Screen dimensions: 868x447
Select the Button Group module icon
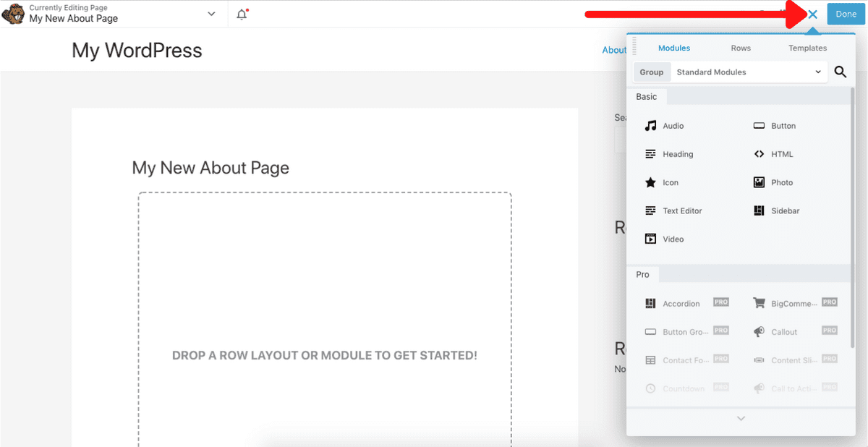[x=651, y=332]
